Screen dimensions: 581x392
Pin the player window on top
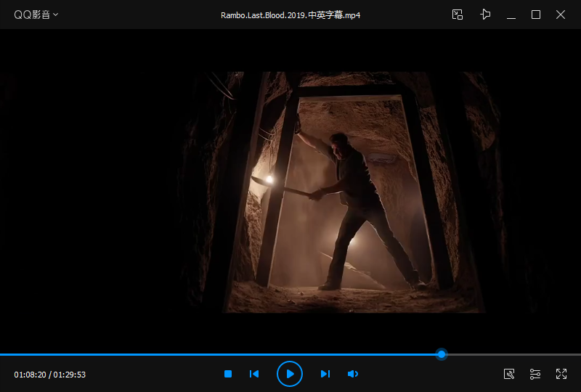pos(485,15)
